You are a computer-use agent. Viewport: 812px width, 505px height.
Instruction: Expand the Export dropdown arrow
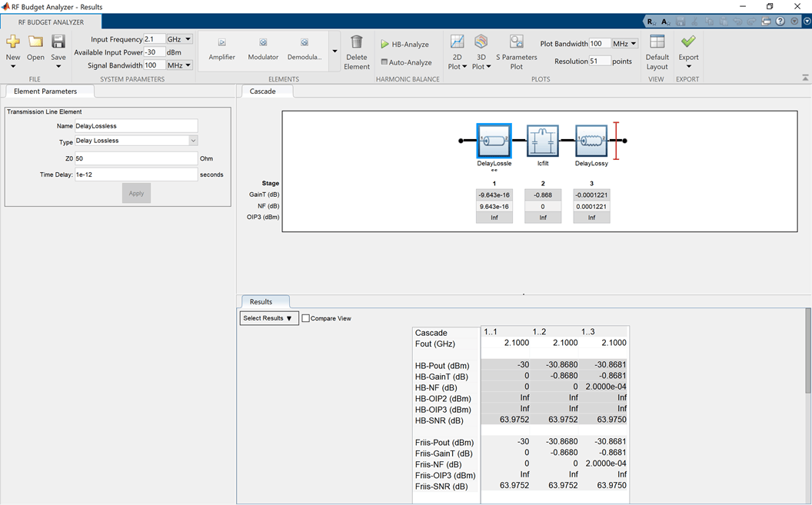click(x=688, y=66)
